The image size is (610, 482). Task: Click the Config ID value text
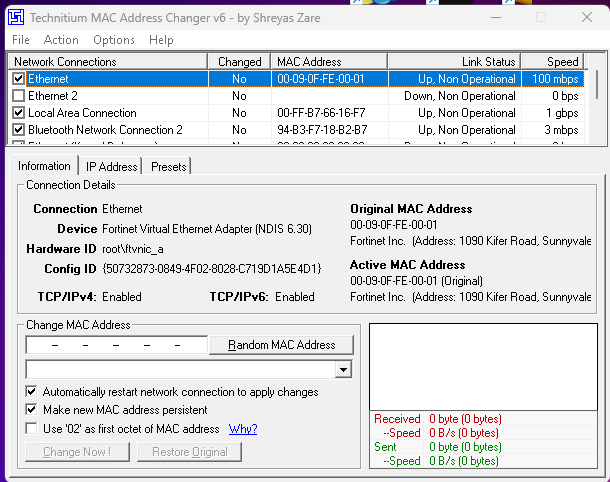(212, 268)
